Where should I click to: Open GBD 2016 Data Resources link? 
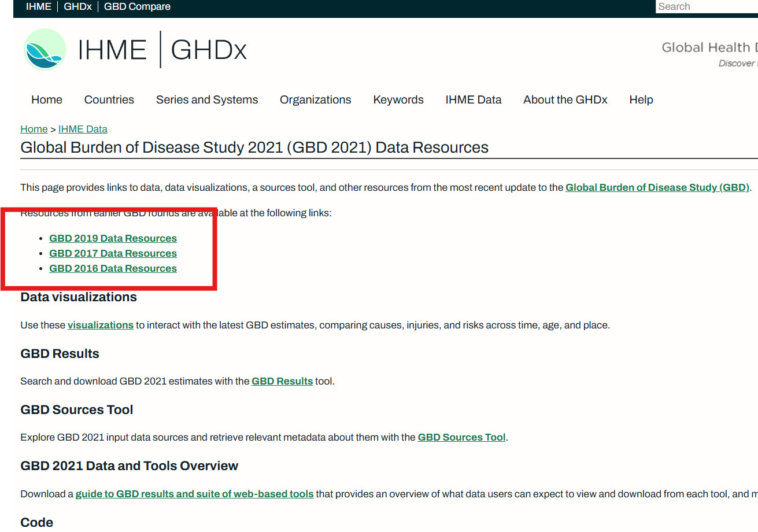click(113, 268)
